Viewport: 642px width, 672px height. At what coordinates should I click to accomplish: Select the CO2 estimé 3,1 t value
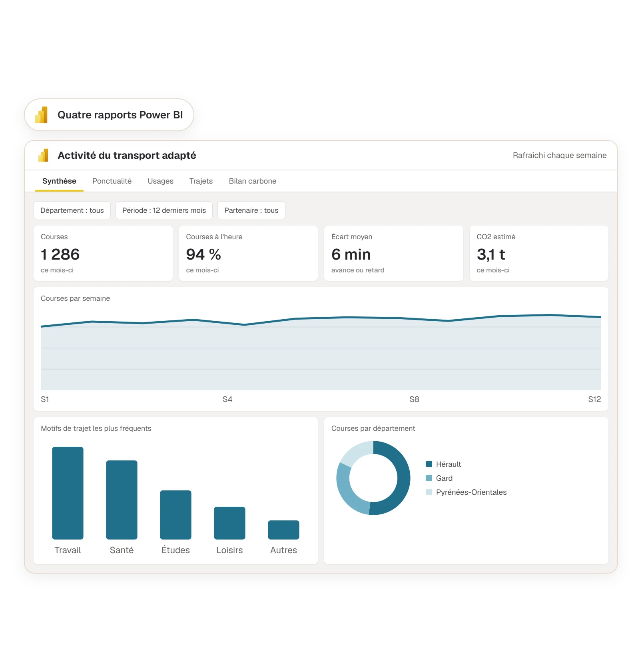coord(491,254)
